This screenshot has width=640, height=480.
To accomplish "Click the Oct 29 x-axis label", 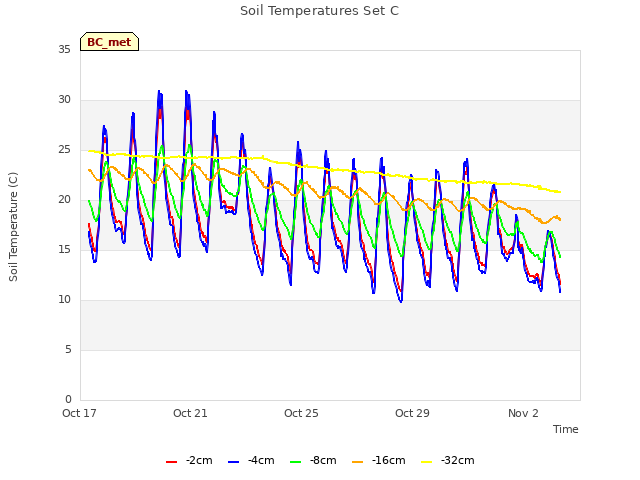I will coord(412,413).
